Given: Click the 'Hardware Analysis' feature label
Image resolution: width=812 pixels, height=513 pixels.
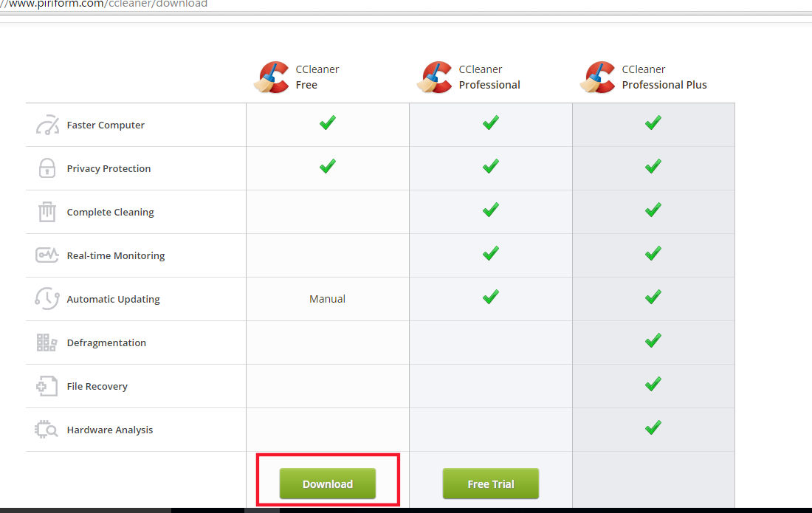Looking at the screenshot, I should coord(110,430).
